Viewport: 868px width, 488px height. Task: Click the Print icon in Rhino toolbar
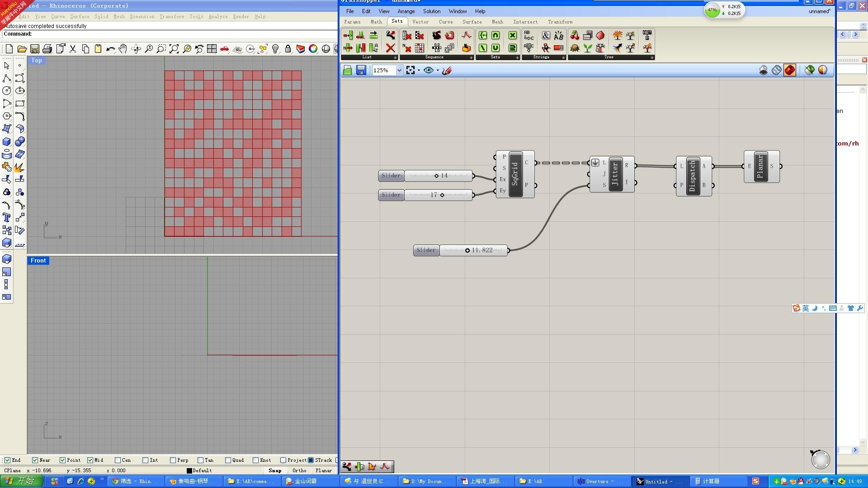47,49
